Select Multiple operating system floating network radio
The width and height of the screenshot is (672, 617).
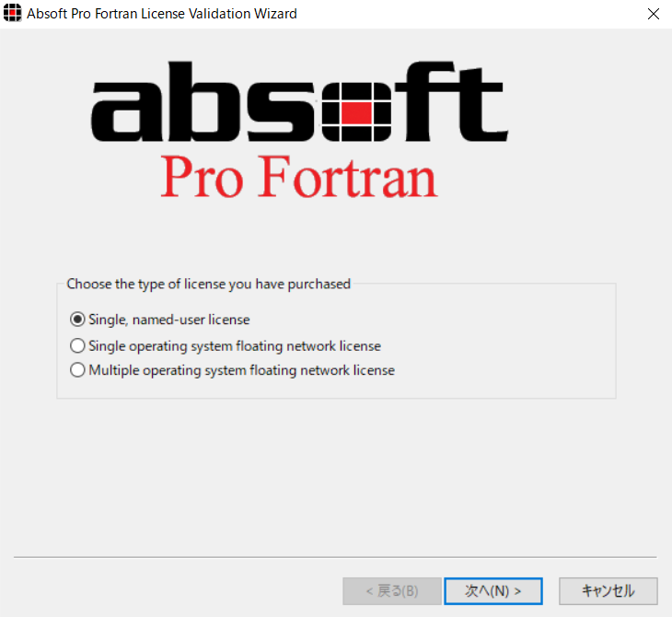click(77, 369)
